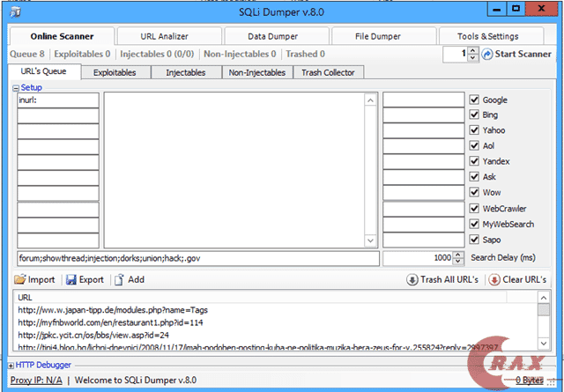Click the Export button label
This screenshot has width=564, height=392.
coord(91,279)
